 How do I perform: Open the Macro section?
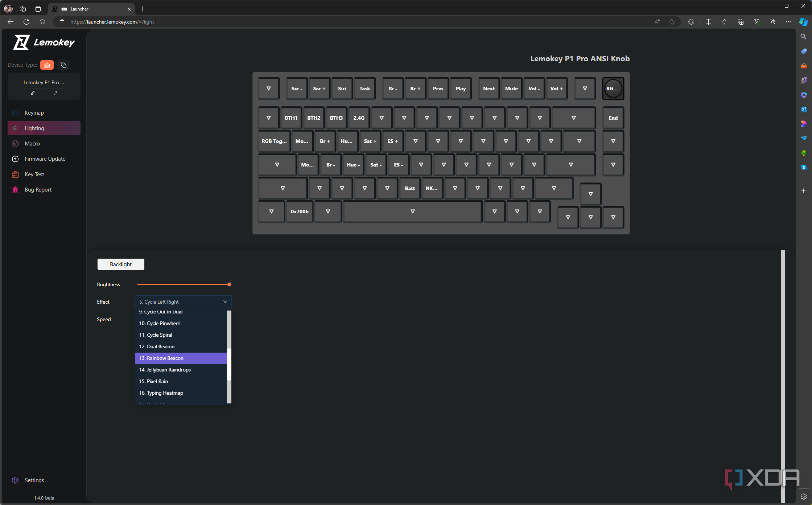click(x=32, y=144)
